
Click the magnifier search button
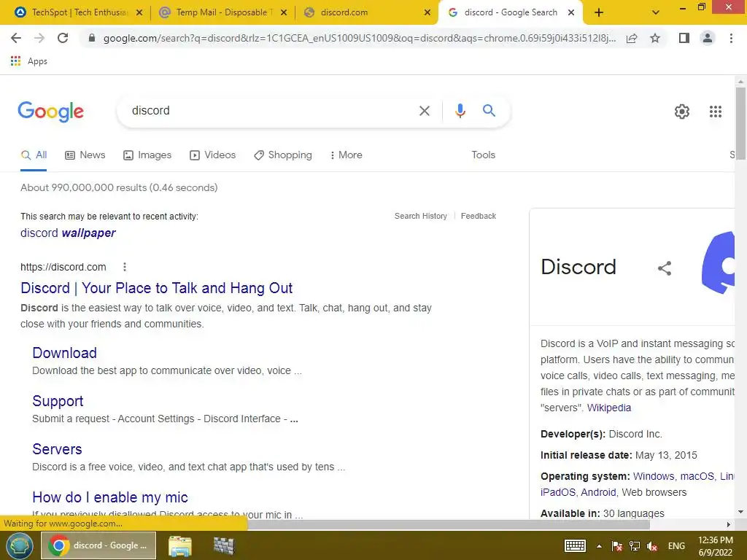point(489,111)
